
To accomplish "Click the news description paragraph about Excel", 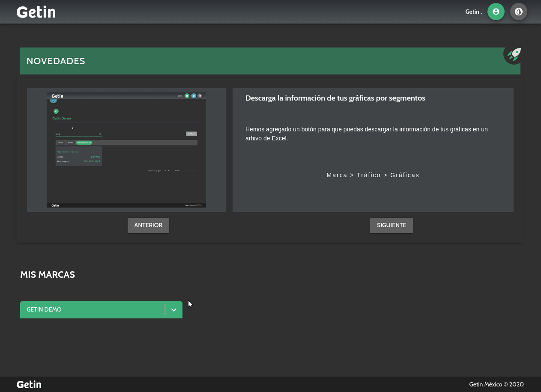I will tap(366, 134).
